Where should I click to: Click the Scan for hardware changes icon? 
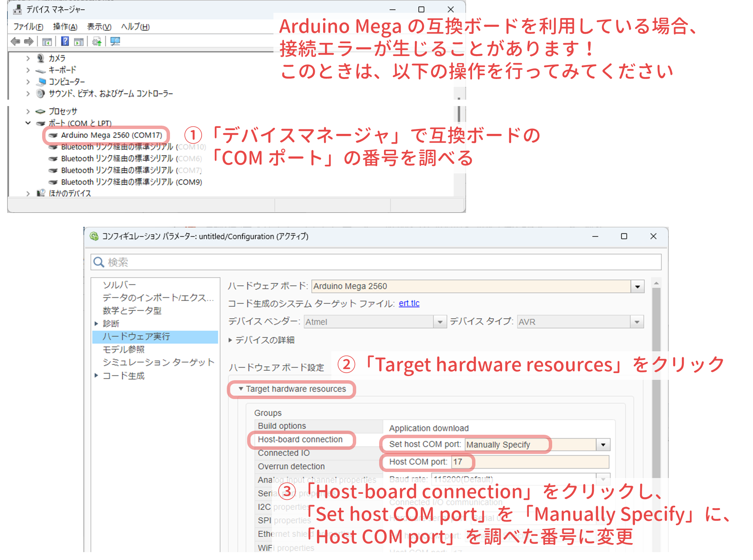[x=115, y=41]
